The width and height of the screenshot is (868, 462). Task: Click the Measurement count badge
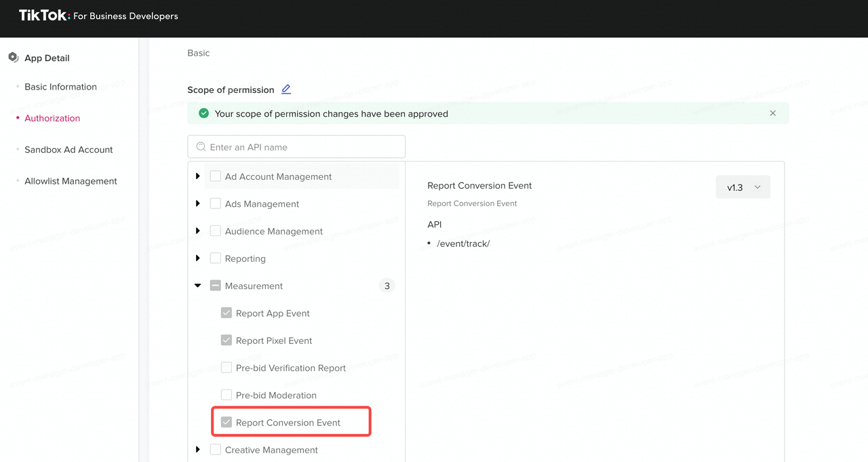click(x=387, y=286)
